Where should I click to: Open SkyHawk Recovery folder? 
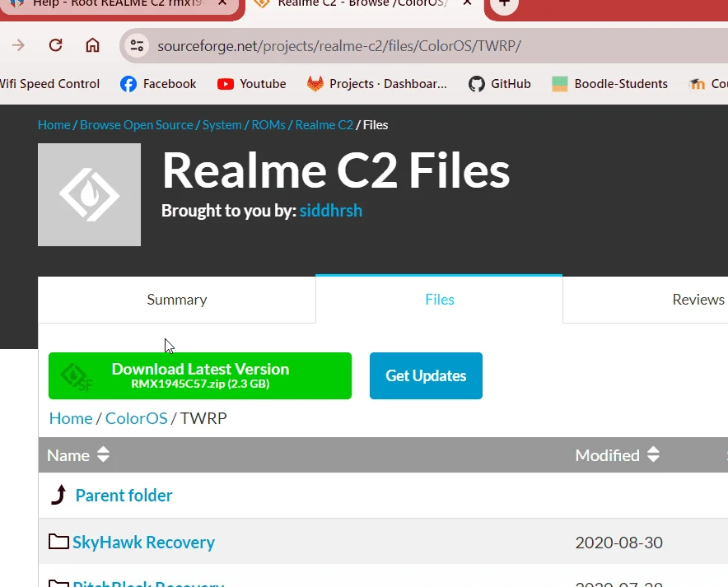(143, 543)
